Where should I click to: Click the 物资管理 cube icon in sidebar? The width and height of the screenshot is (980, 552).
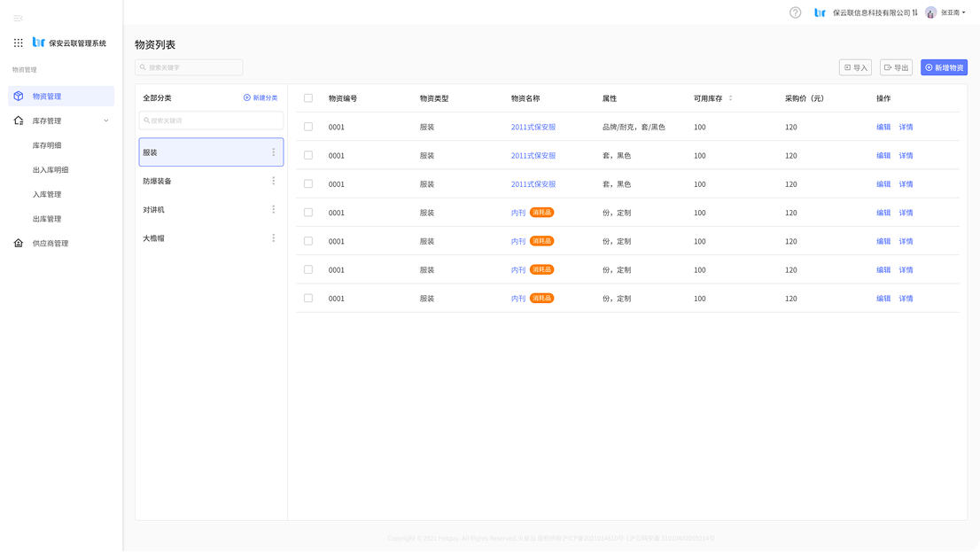coord(19,96)
